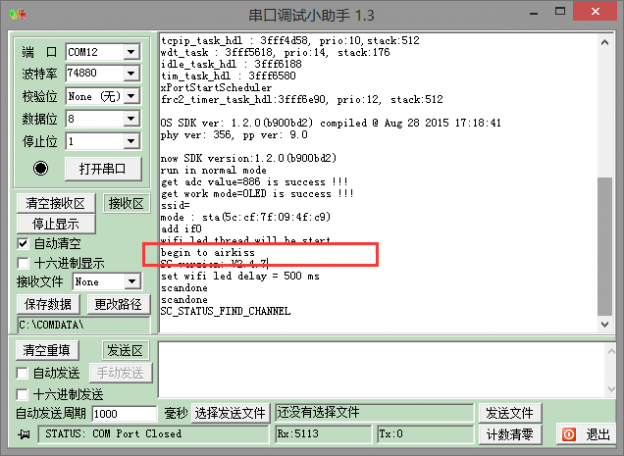Enable the 十六进制显示 checkbox
Screen dimensions: 624x456
click(x=23, y=263)
